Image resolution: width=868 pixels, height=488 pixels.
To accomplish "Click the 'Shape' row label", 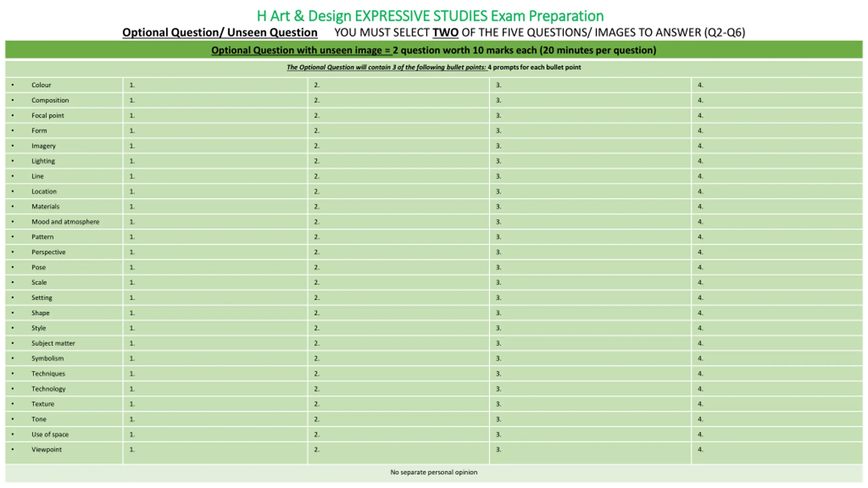I will (x=40, y=313).
